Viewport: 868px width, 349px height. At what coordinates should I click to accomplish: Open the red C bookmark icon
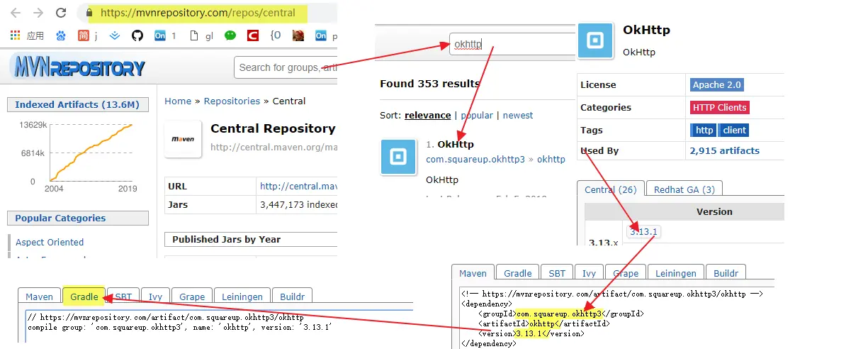(x=253, y=35)
